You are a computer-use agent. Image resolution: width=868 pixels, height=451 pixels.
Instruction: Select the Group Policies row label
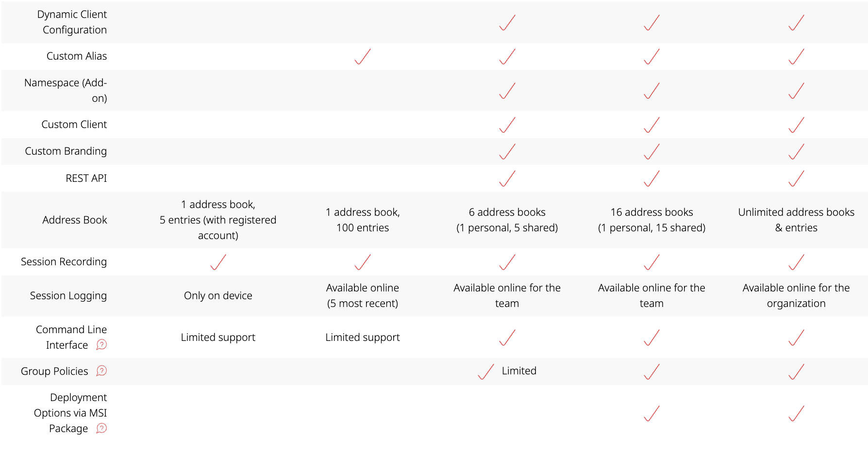coord(54,371)
